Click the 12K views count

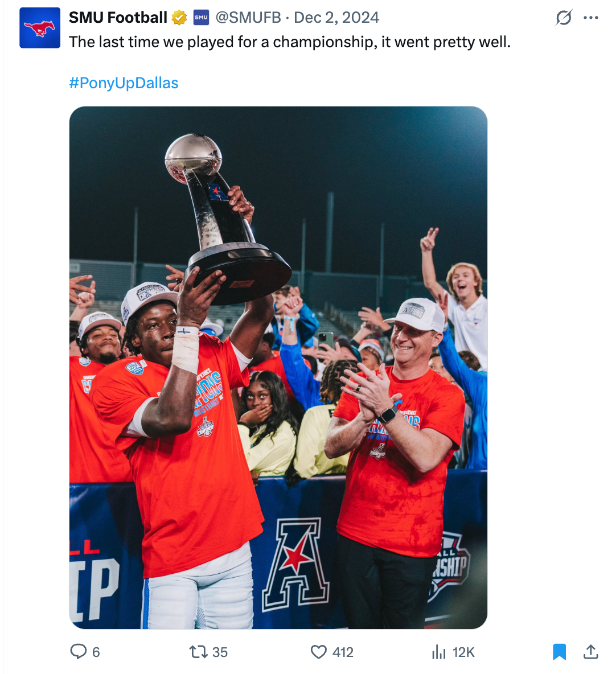[x=463, y=652]
